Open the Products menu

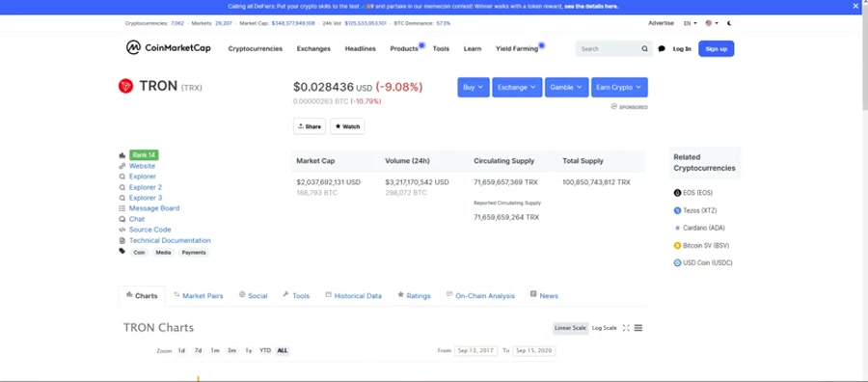pos(404,49)
